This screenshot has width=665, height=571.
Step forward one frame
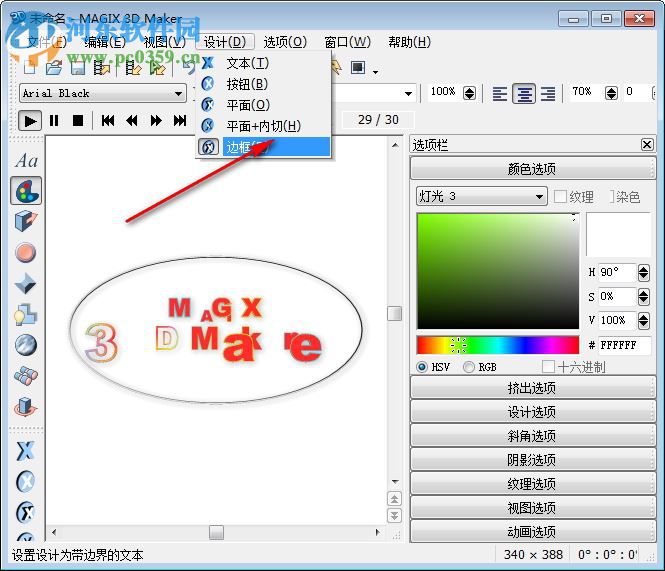click(x=156, y=121)
